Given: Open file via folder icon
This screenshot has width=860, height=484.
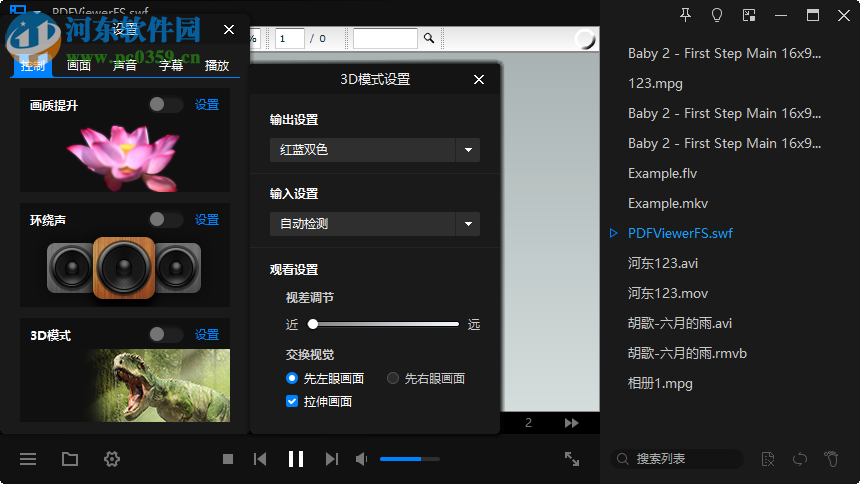Looking at the screenshot, I should tap(70, 459).
